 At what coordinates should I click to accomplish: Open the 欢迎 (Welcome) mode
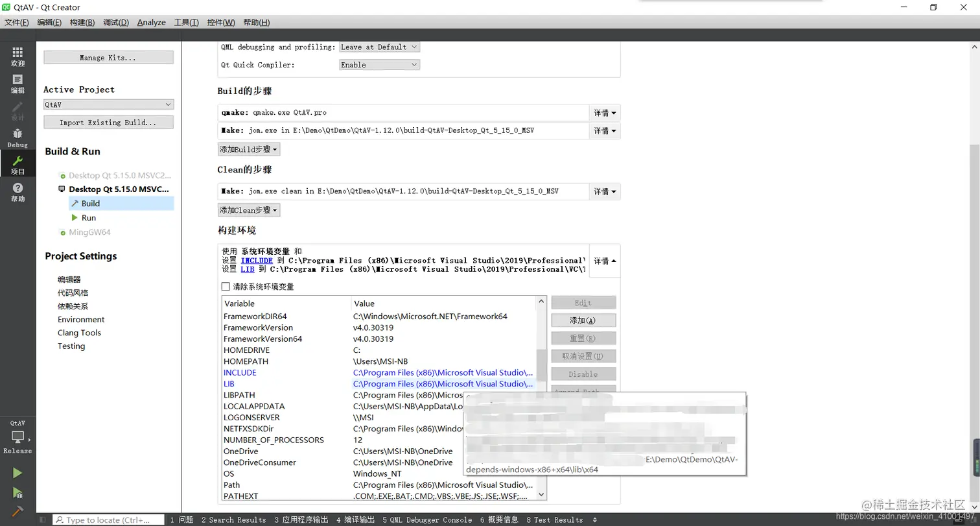click(x=17, y=57)
